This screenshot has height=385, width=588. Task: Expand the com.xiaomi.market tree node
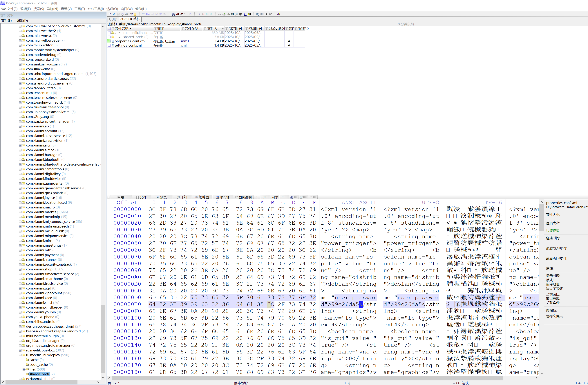click(20, 212)
